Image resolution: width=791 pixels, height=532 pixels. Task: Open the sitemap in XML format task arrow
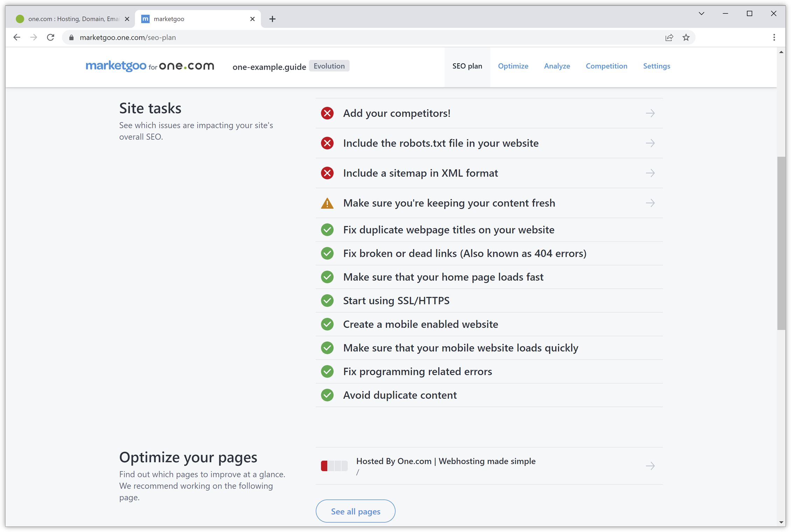(650, 173)
